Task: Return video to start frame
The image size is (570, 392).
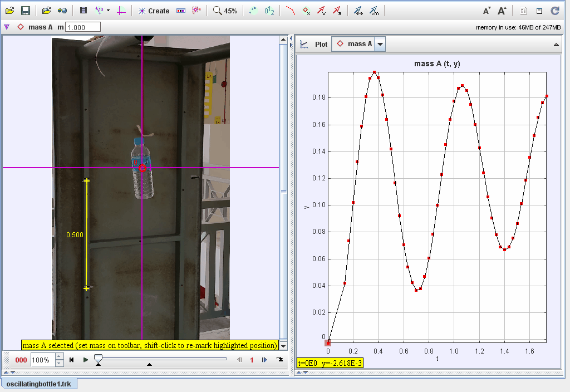Action: tap(72, 360)
